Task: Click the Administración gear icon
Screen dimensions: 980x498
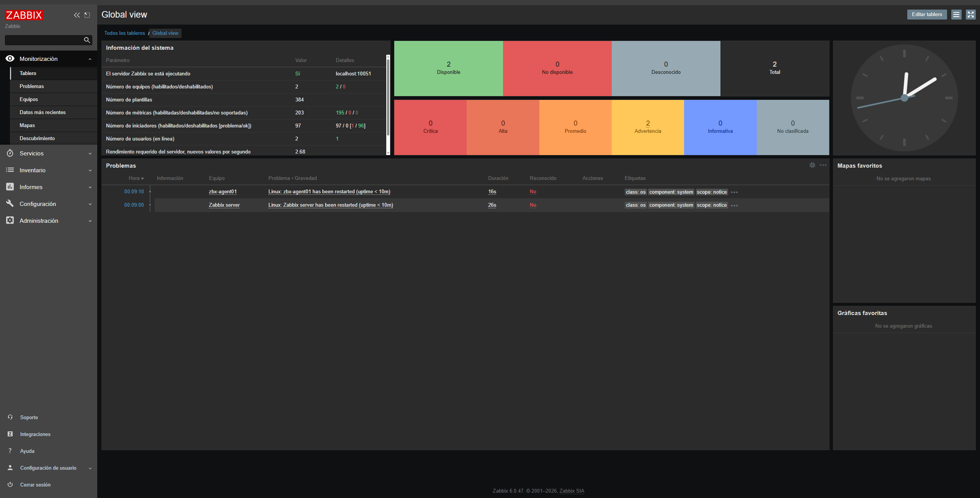Action: pos(10,220)
